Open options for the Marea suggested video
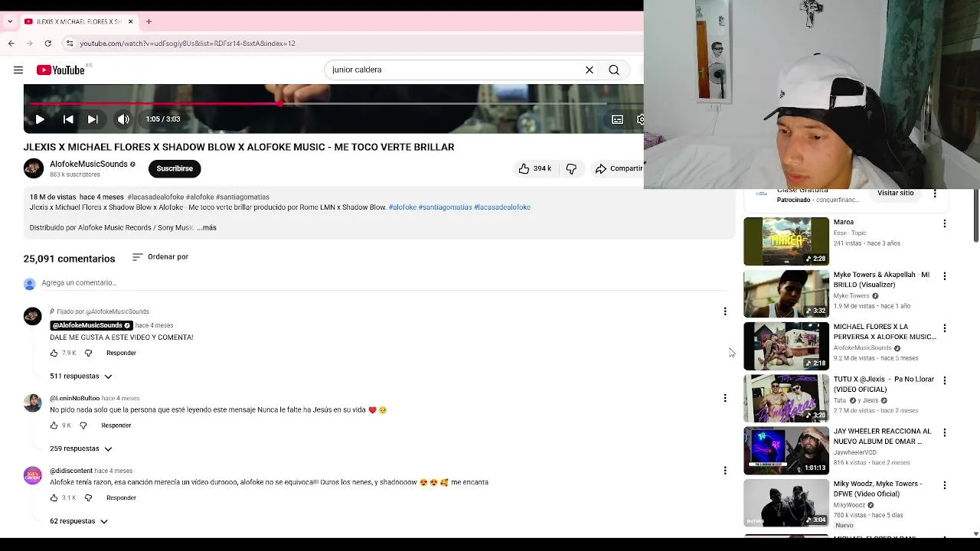Image resolution: width=980 pixels, height=551 pixels. coord(944,223)
